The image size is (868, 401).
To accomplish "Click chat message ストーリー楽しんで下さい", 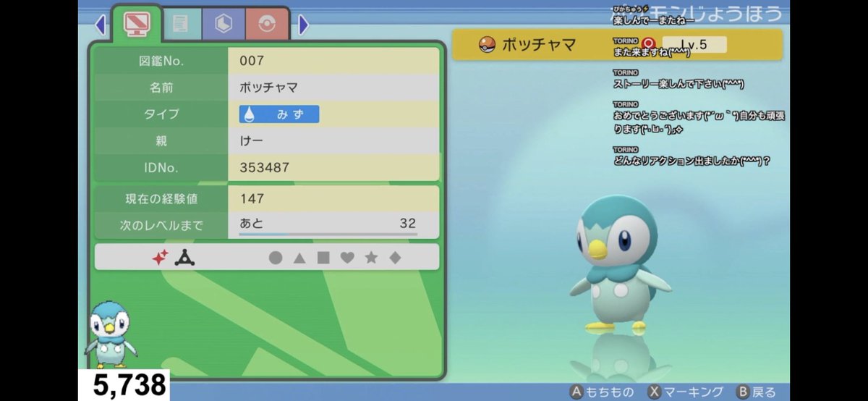I will 678,84.
